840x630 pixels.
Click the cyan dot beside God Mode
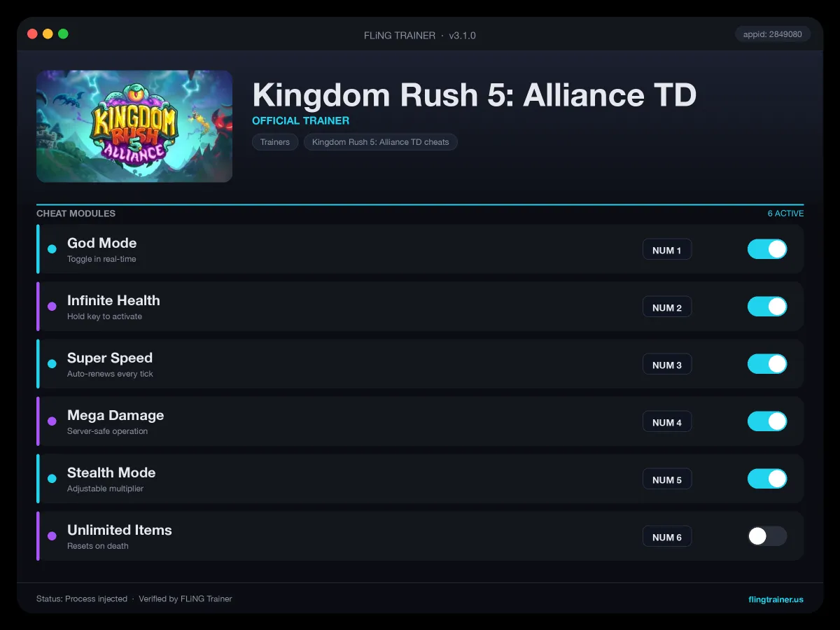point(52,249)
